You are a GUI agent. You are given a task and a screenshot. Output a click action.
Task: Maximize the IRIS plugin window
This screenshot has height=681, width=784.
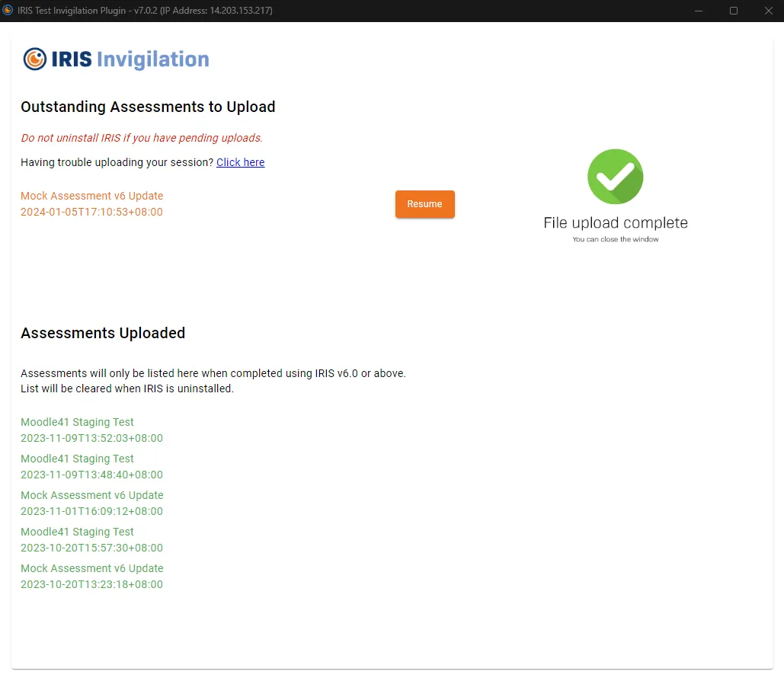point(733,11)
